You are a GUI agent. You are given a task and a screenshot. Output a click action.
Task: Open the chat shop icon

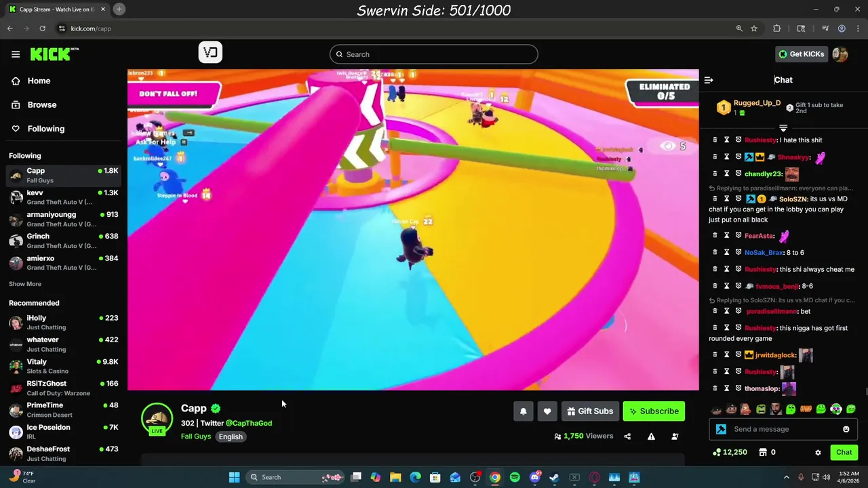tap(762, 452)
